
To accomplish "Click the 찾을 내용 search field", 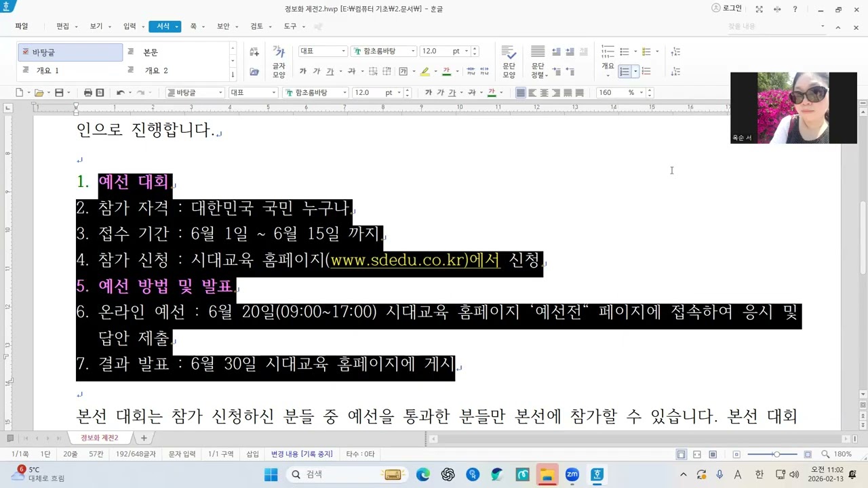I will point(776,26).
